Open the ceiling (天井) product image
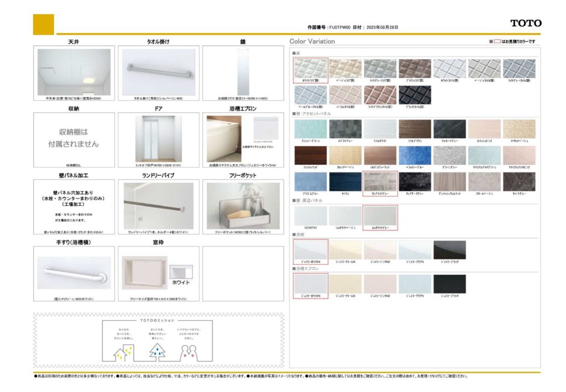The width and height of the screenshot is (566, 392). point(74,72)
